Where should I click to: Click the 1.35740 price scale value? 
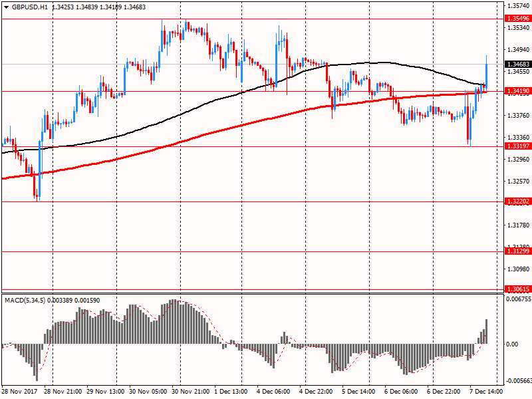pos(518,6)
